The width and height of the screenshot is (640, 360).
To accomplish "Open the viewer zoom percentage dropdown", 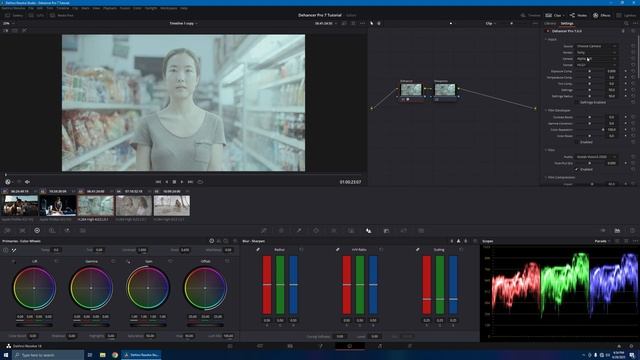I will point(9,23).
